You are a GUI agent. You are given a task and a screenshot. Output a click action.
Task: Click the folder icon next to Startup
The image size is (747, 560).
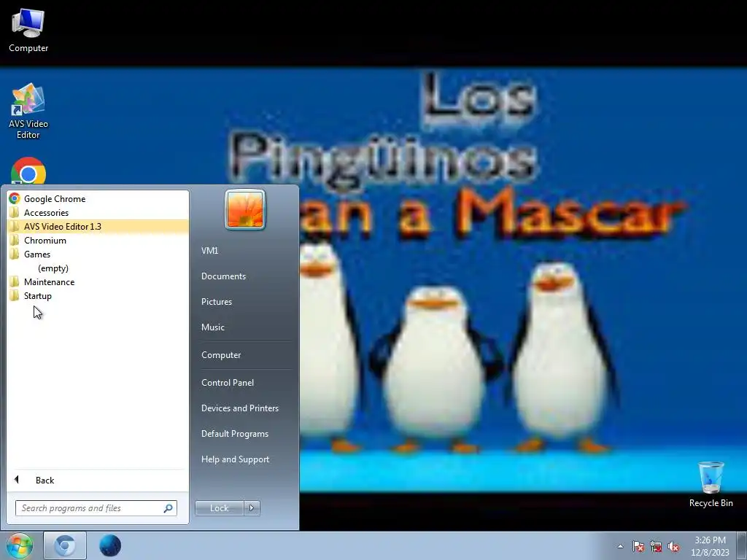point(15,295)
